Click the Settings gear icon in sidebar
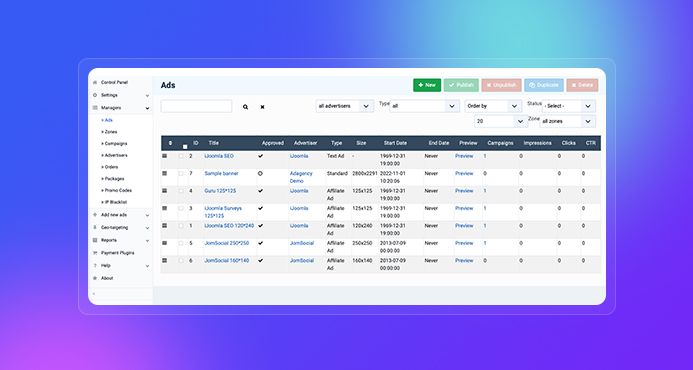Screen dimensions: 693x370 click(95, 95)
